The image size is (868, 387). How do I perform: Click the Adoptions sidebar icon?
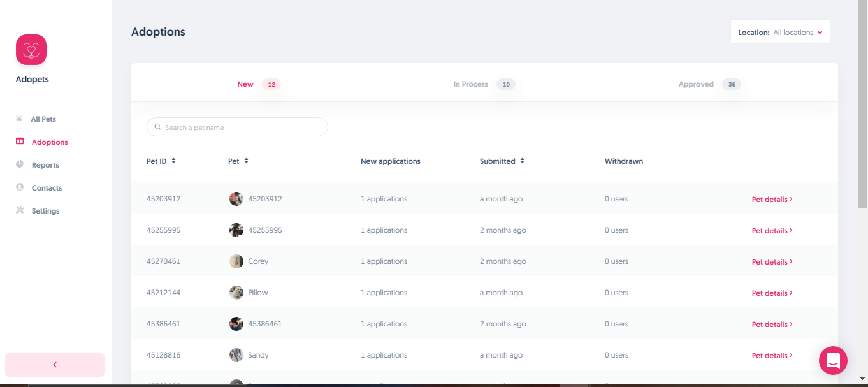point(20,142)
